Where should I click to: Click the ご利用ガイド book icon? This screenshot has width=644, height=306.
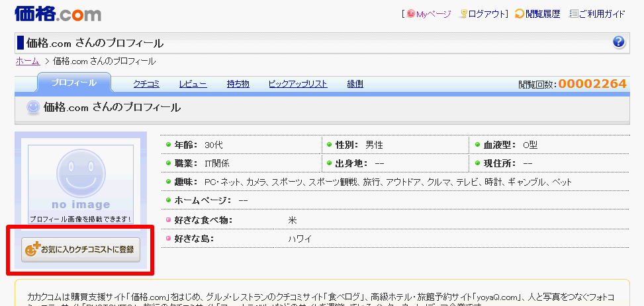pos(574,14)
